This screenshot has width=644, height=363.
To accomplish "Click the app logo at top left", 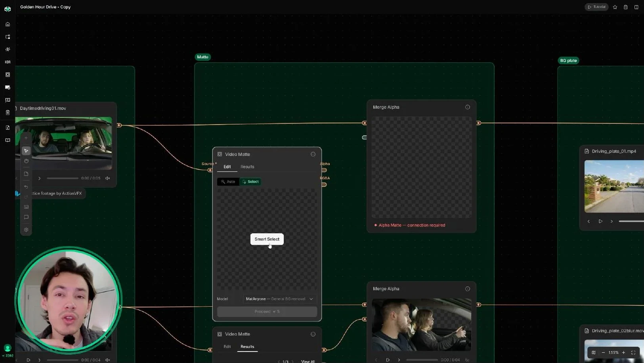I will [x=8, y=9].
